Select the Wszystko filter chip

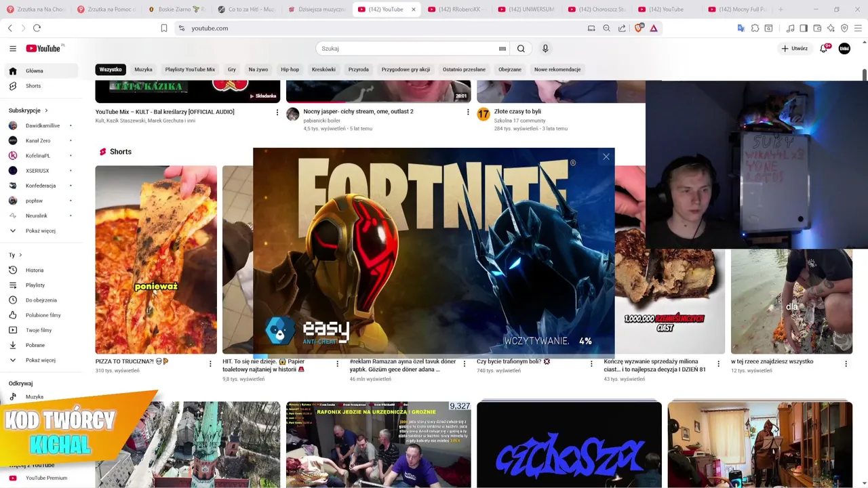[111, 69]
